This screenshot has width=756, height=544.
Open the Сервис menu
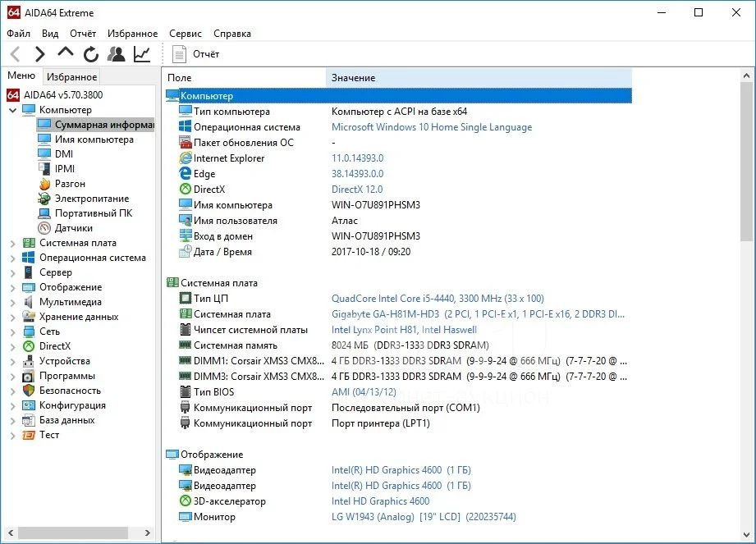point(186,34)
